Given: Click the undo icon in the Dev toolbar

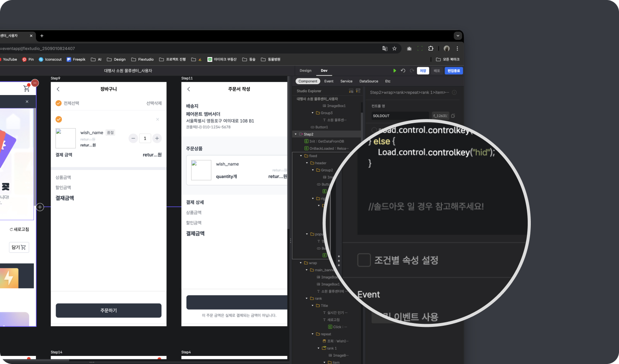Looking at the screenshot, I should (403, 71).
